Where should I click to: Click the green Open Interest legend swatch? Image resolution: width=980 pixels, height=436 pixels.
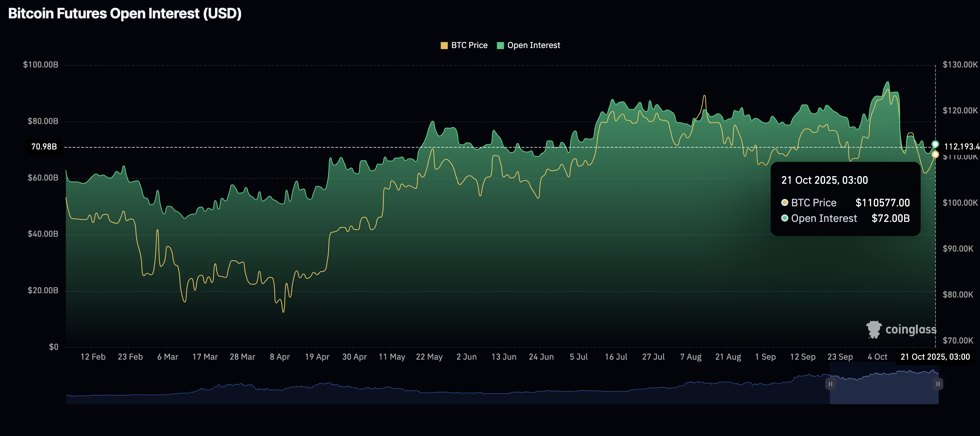click(500, 46)
